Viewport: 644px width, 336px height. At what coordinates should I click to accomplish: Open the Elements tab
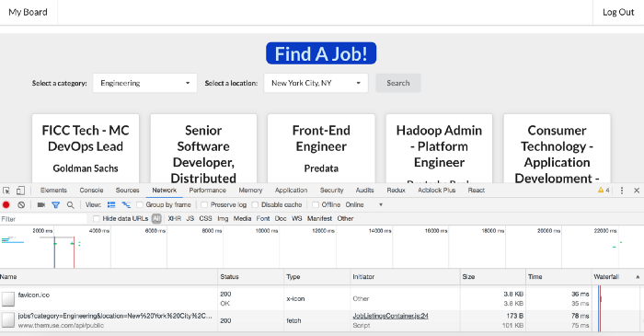coord(53,191)
